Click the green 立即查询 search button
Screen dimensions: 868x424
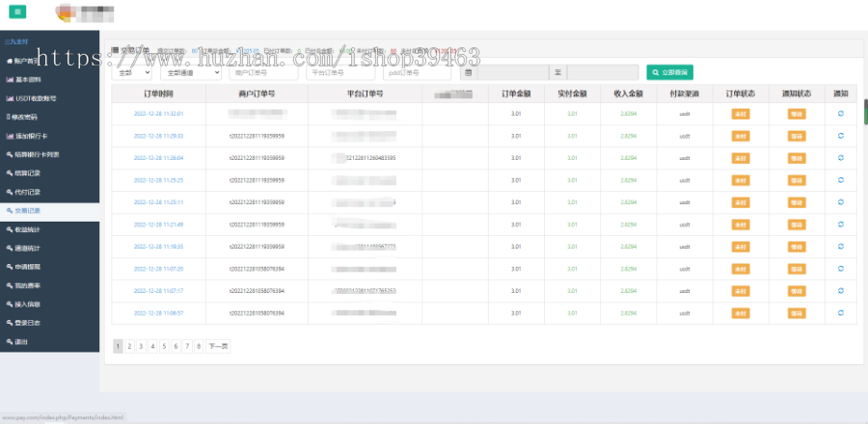[x=670, y=72]
